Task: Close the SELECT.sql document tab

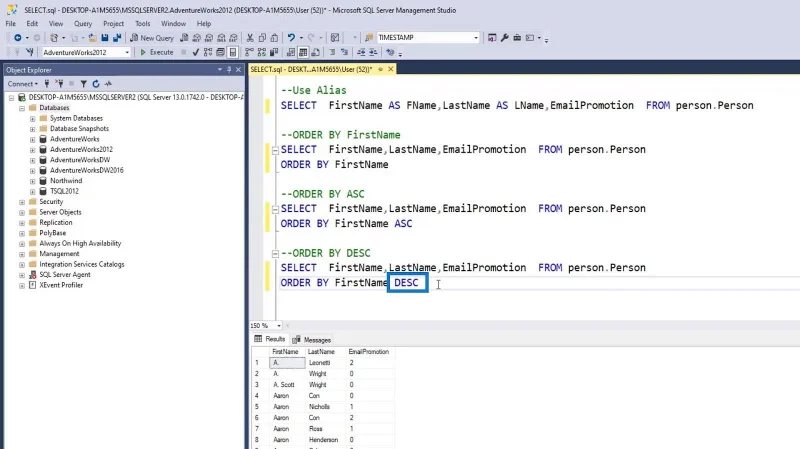Action: [391, 69]
